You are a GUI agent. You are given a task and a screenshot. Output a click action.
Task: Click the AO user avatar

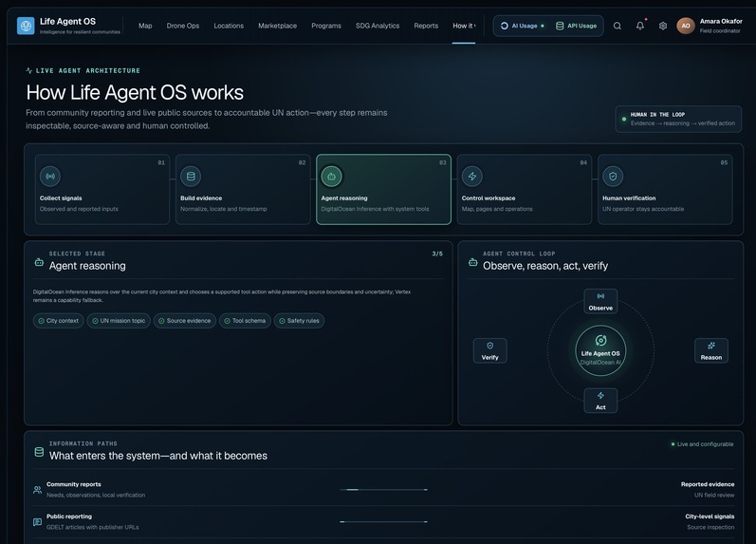tap(686, 26)
